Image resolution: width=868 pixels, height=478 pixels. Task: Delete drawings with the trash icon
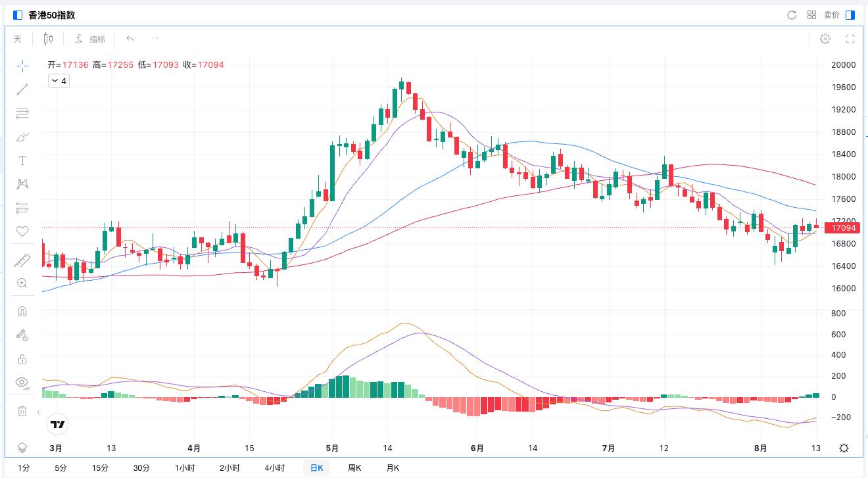point(22,411)
